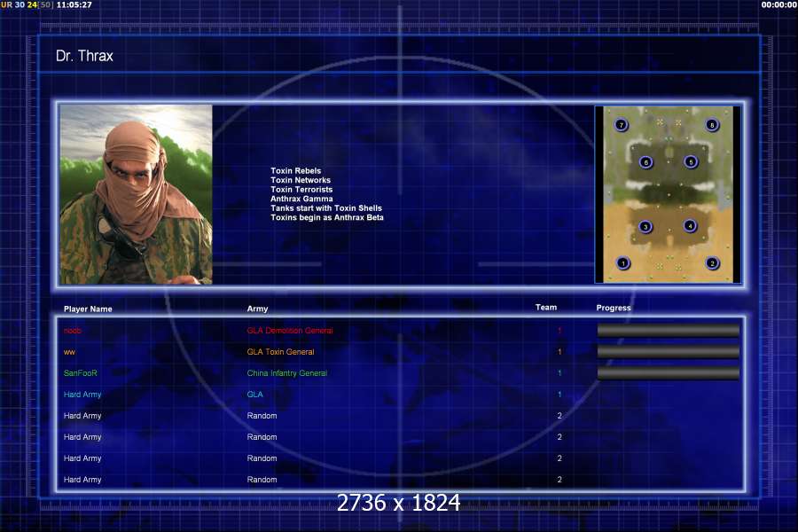Image resolution: width=798 pixels, height=532 pixels.
Task: Click "Tanks start with Toxin Shells" text
Action: (326, 208)
